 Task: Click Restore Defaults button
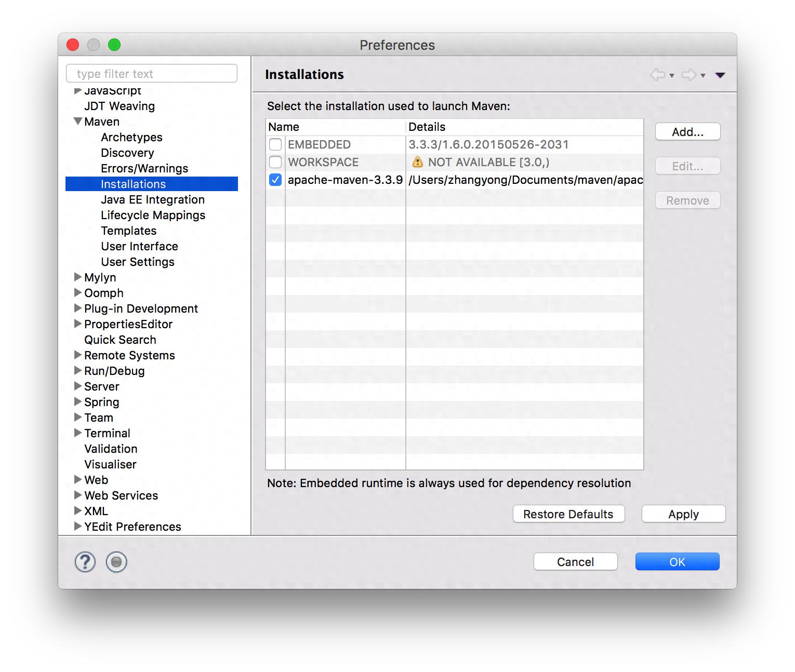pyautogui.click(x=568, y=514)
